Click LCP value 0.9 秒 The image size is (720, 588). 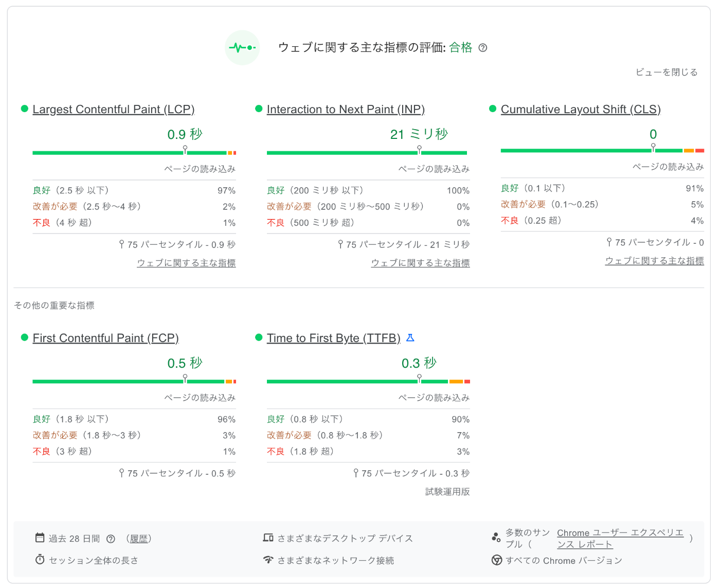tap(185, 135)
